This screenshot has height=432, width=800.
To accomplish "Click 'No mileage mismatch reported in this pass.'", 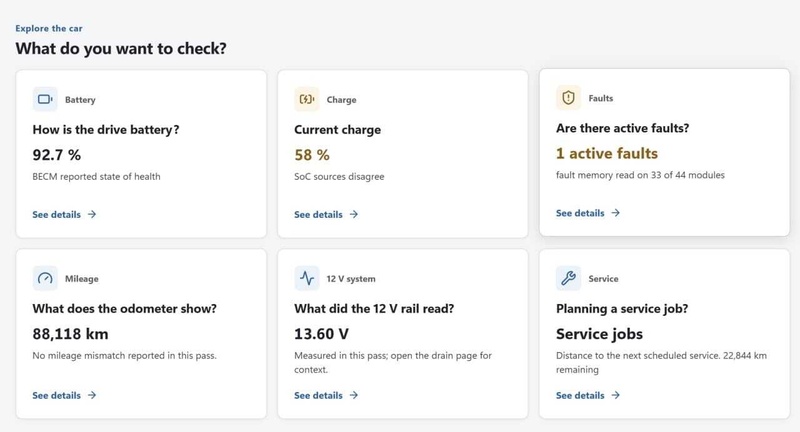I will 124,355.
